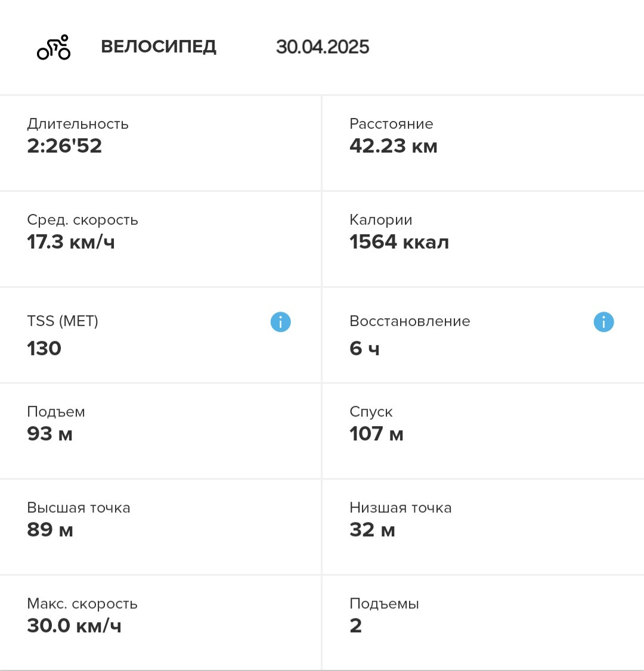Select the TSS value 130

click(44, 349)
